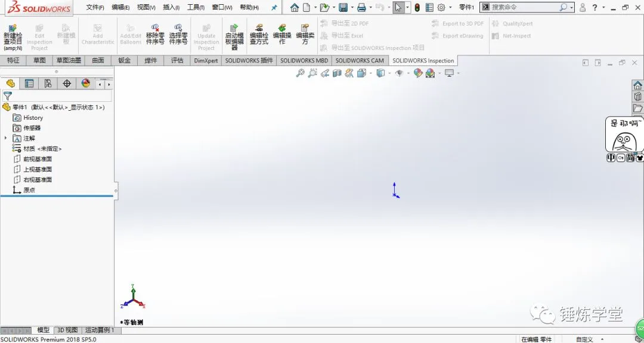644x343 pixels.
Task: Open the 窗口(W) menu
Action: 222,7
